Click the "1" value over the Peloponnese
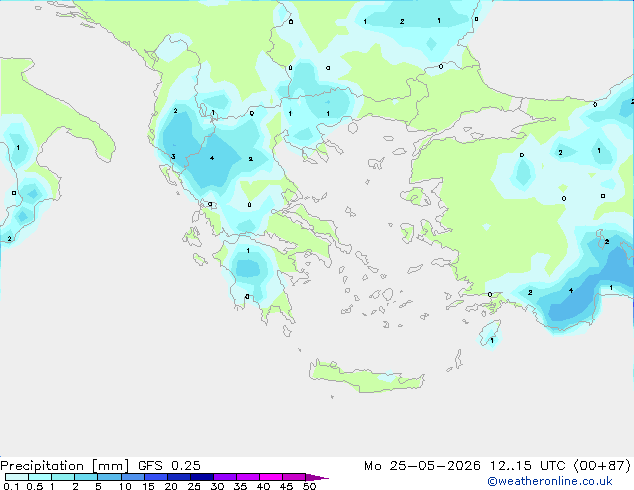Screen dimensions: 634x490 point(248,251)
